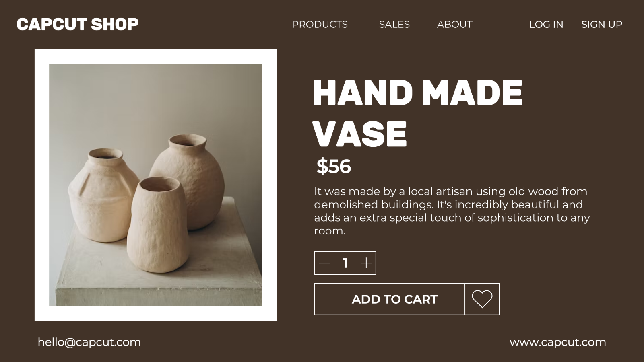Select the SIGN UP link
This screenshot has width=644, height=362.
(x=601, y=24)
